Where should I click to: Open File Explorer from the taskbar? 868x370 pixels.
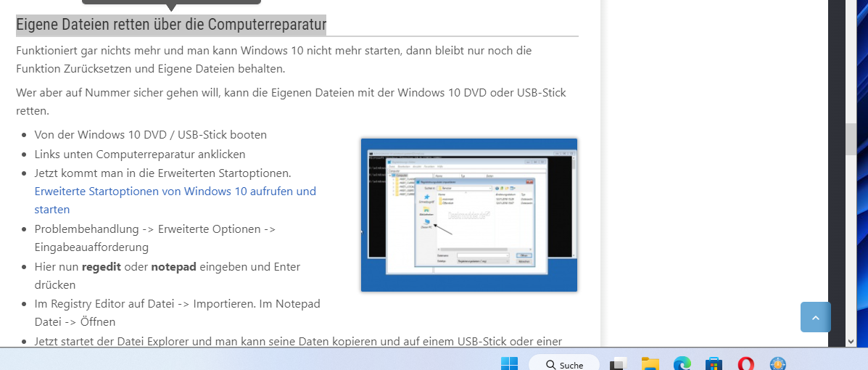(x=650, y=363)
